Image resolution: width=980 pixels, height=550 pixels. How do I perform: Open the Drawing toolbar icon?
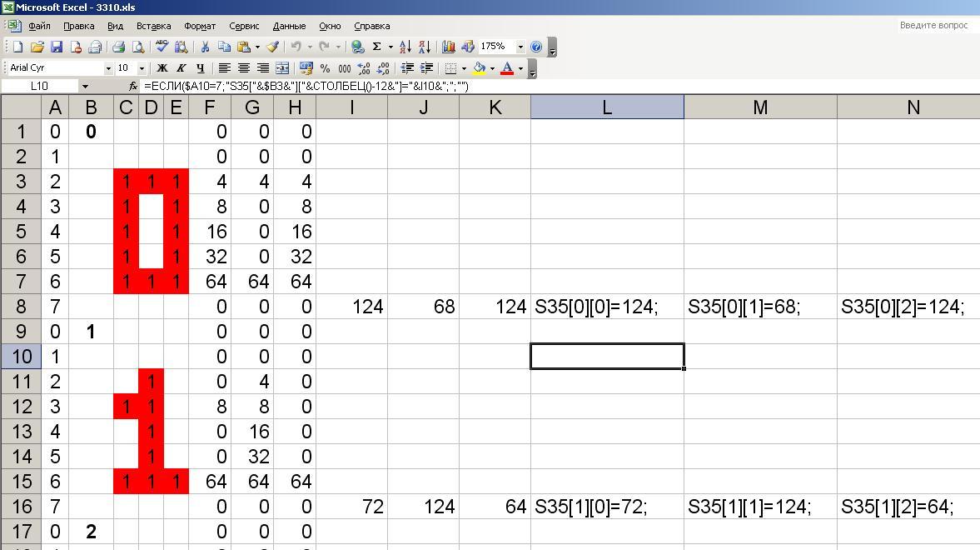click(x=467, y=47)
